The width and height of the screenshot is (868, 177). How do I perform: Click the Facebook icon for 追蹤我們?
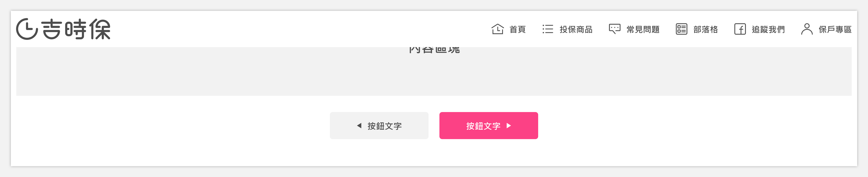click(740, 29)
